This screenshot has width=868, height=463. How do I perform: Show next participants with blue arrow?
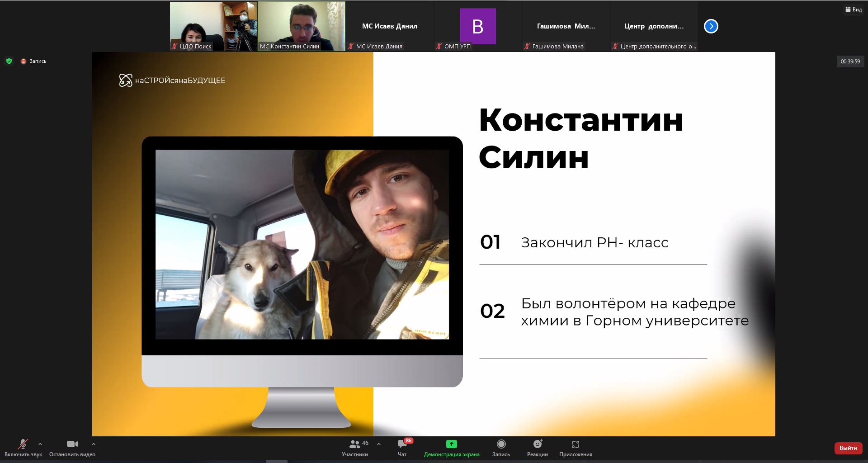click(x=711, y=26)
